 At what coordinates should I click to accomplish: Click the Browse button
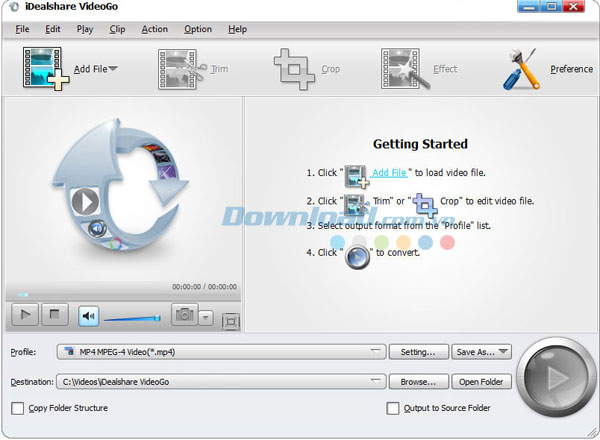pyautogui.click(x=419, y=382)
